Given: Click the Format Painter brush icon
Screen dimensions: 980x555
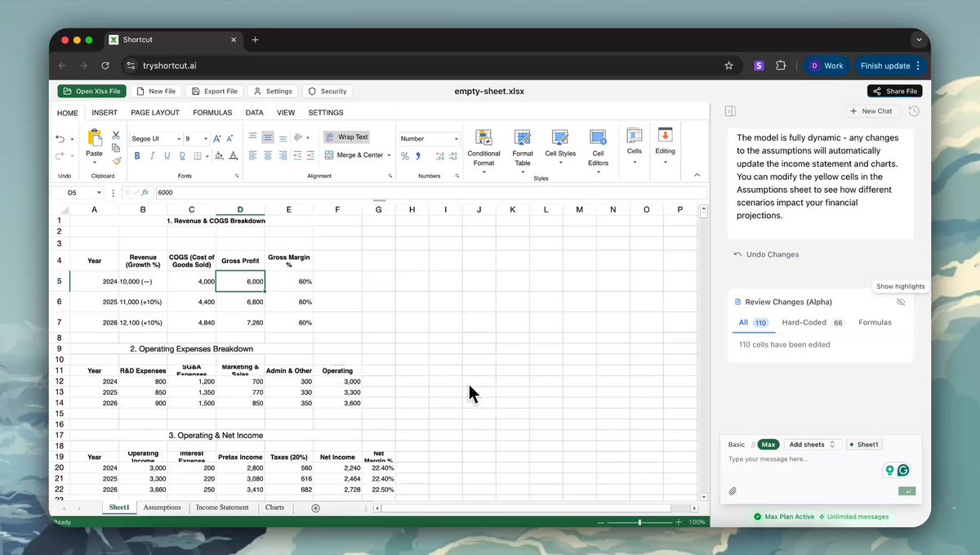Looking at the screenshot, I should [116, 160].
